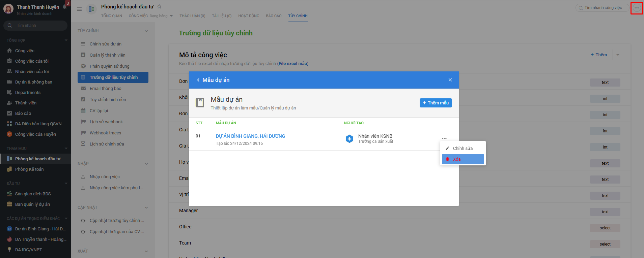
Task: Collapse the THAM MƯU sidebar section
Action: [66, 148]
